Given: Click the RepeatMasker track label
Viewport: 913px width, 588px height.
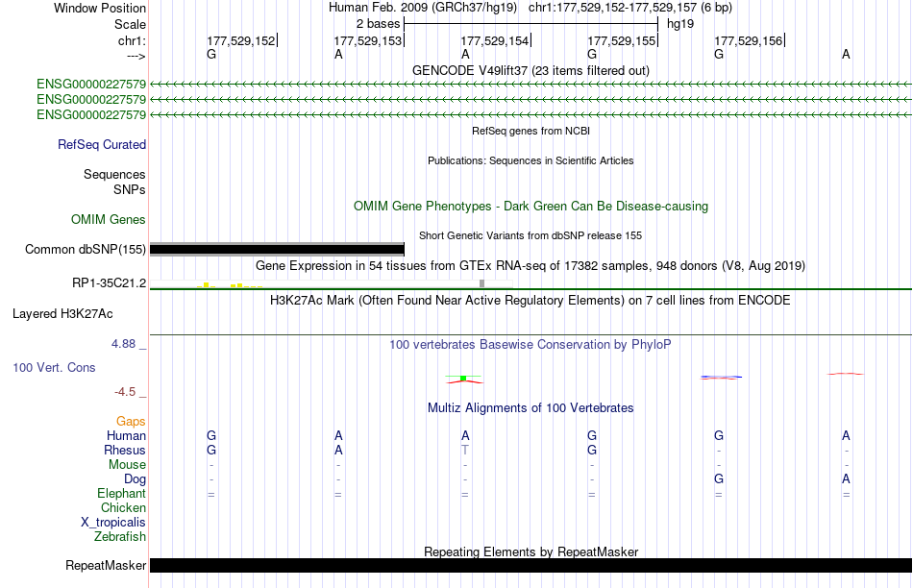Looking at the screenshot, I should (106, 565).
